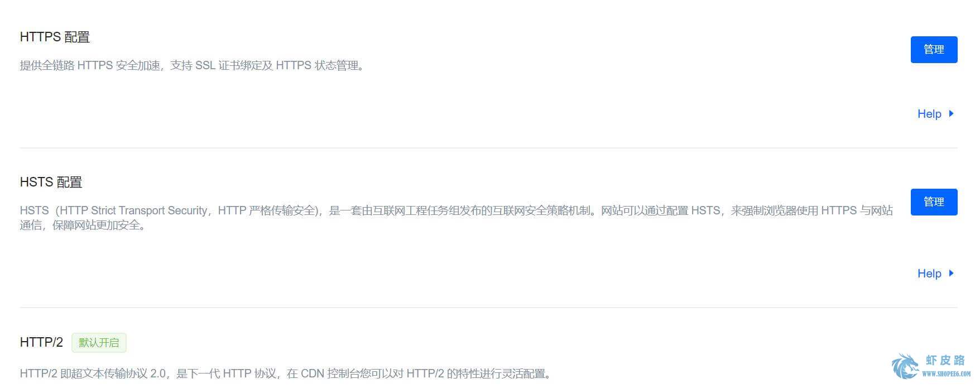Open 管理 for HTTPS 配置

point(934,50)
